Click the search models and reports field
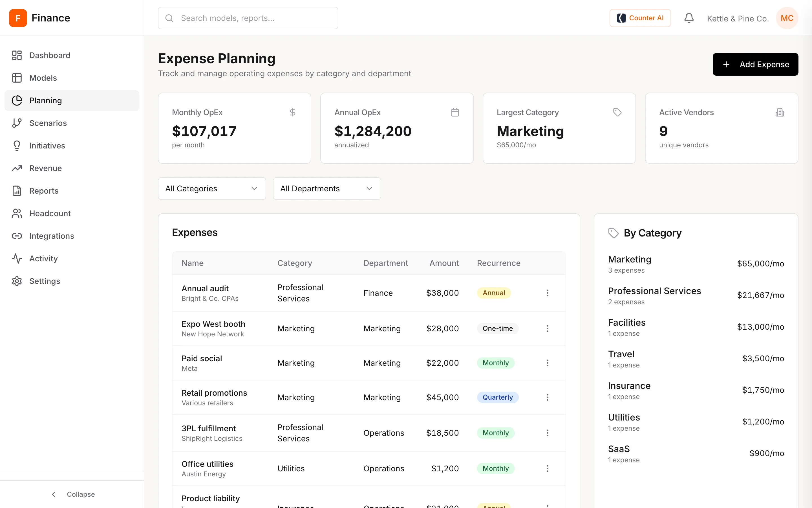812x508 pixels. (x=248, y=18)
